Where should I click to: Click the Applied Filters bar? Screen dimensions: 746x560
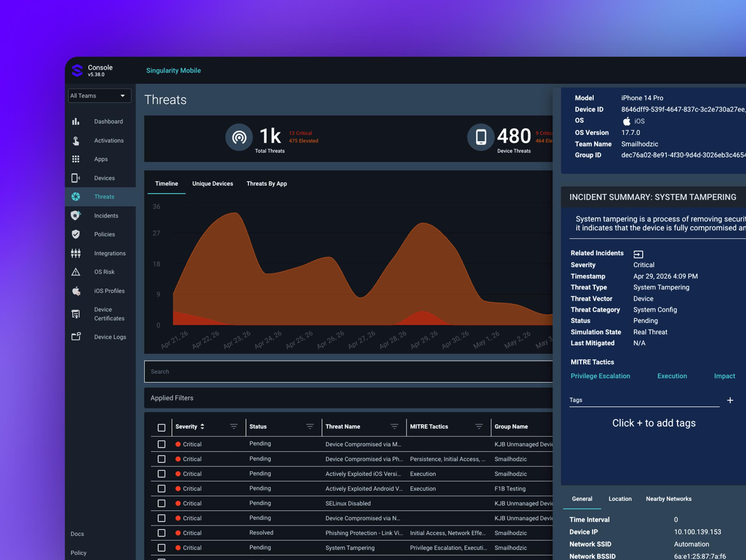(349, 398)
